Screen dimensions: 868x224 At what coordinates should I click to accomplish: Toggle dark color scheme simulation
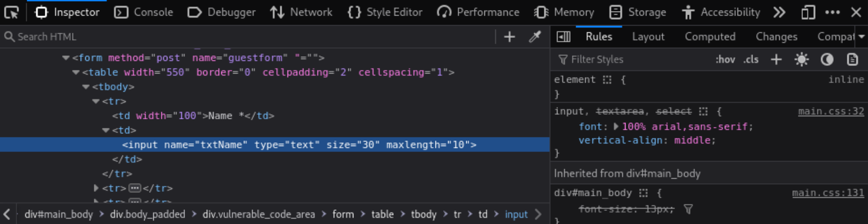pos(827,59)
